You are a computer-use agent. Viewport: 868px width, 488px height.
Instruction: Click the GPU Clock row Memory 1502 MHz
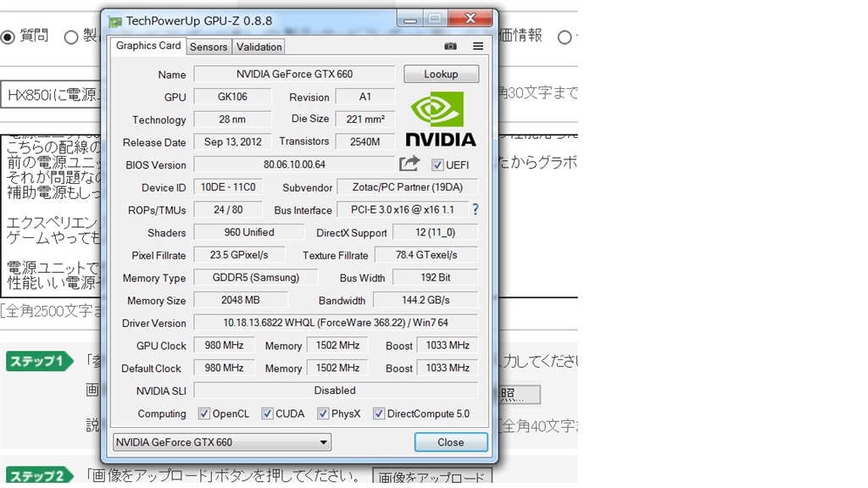[337, 346]
